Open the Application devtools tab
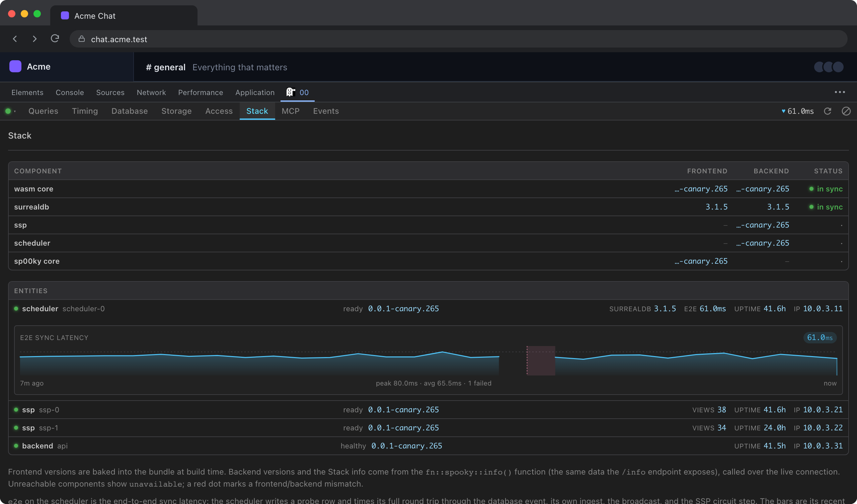The image size is (857, 504). coord(255,92)
